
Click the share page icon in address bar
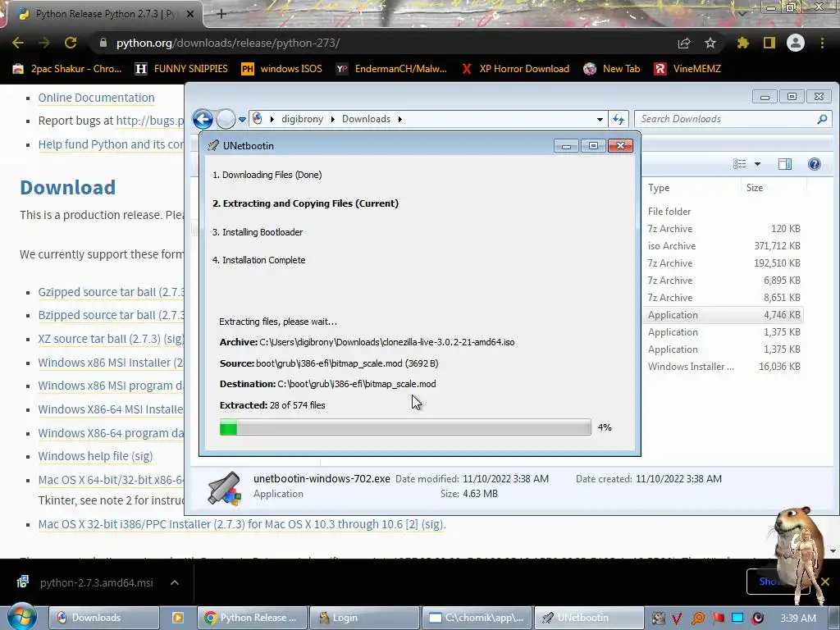[x=684, y=43]
